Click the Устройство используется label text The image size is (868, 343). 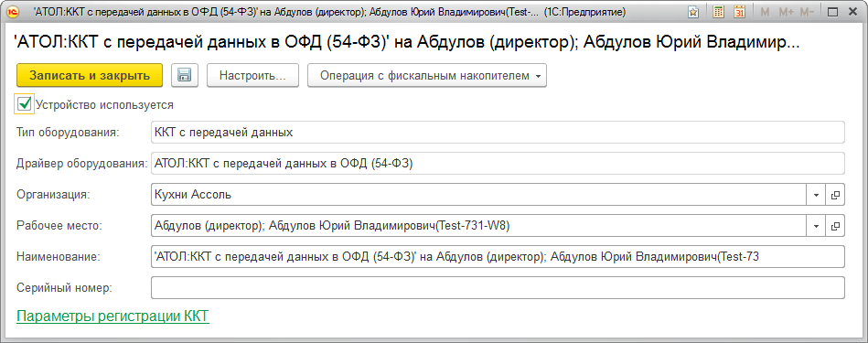point(104,104)
